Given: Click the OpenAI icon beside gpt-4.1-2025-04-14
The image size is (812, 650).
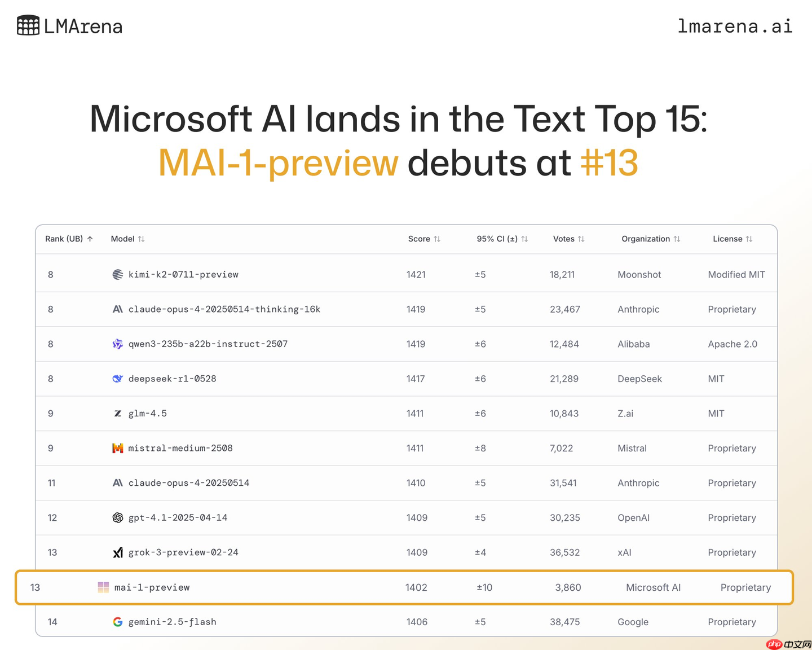Looking at the screenshot, I should point(117,518).
